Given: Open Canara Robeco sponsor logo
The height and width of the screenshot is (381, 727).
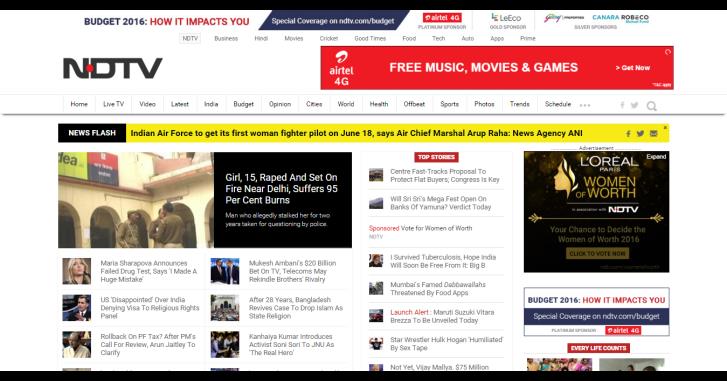Looking at the screenshot, I should [x=620, y=18].
